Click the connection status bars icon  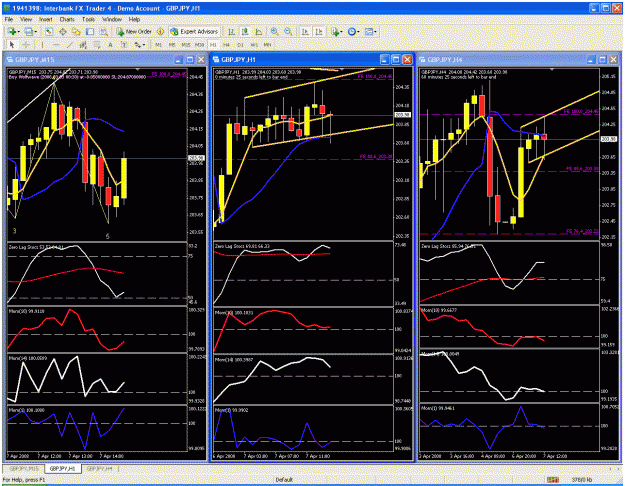coord(552,480)
